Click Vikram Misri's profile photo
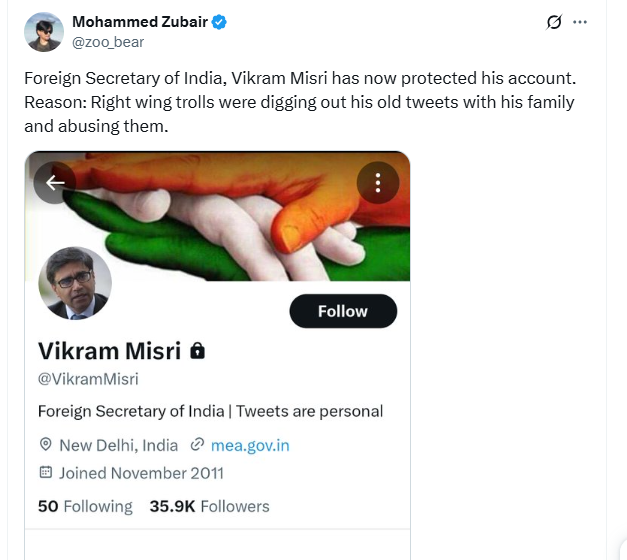This screenshot has width=627, height=560. [75, 283]
